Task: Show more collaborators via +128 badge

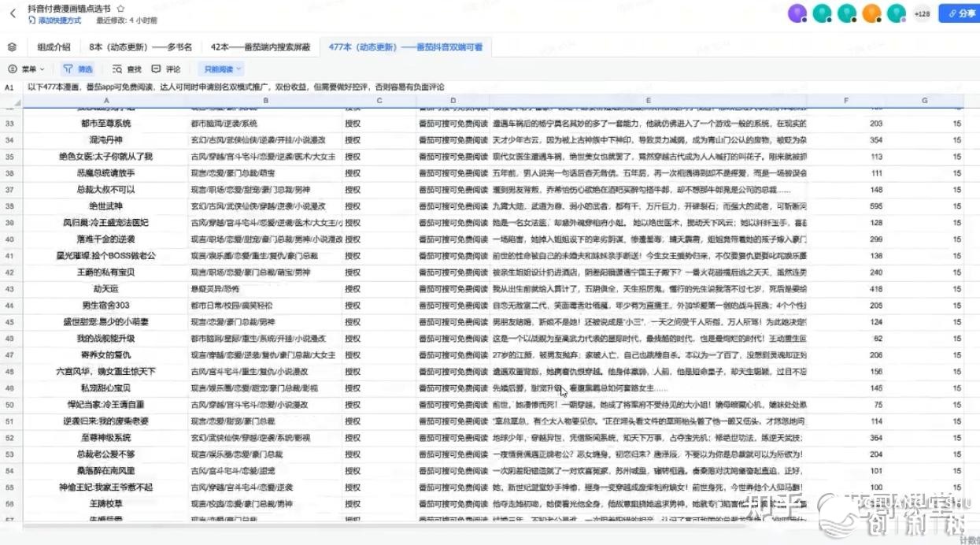Action: [x=921, y=13]
